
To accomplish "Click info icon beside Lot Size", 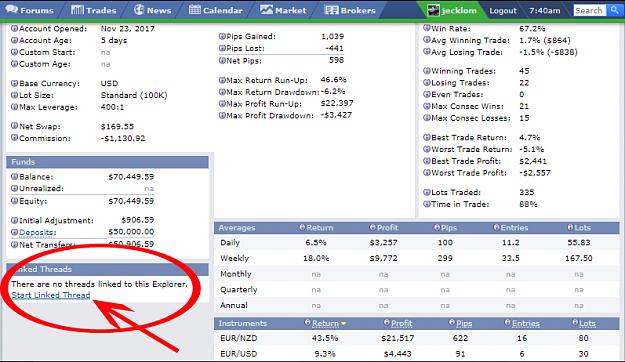I will pos(14,95).
